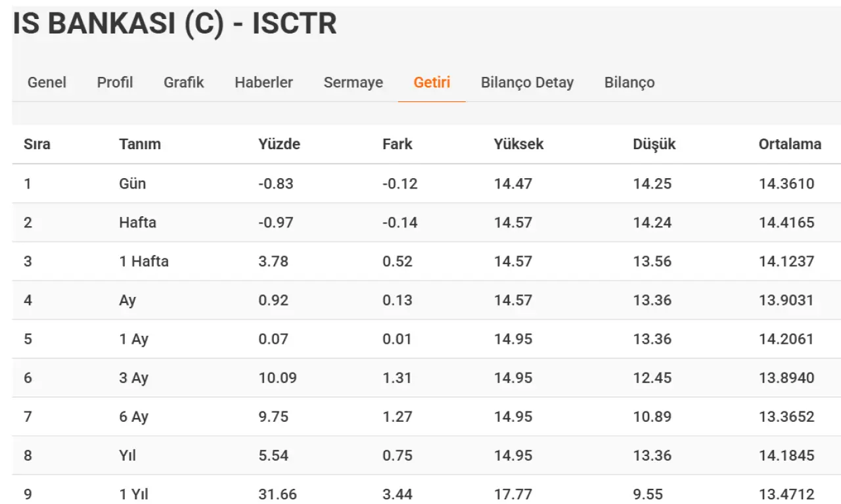
Task: Click the Tanım column header
Action: (140, 145)
